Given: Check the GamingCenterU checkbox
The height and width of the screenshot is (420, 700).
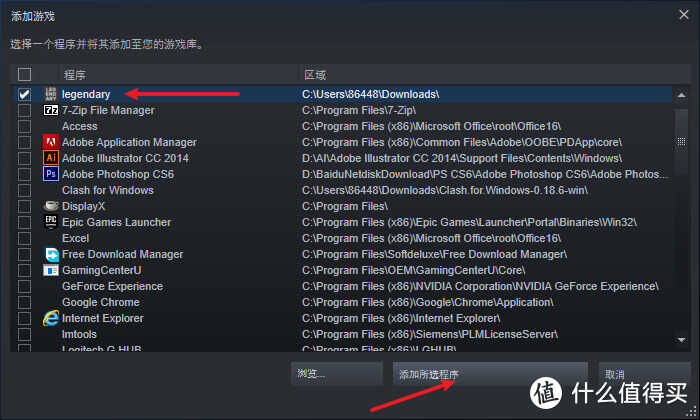Looking at the screenshot, I should [x=24, y=270].
